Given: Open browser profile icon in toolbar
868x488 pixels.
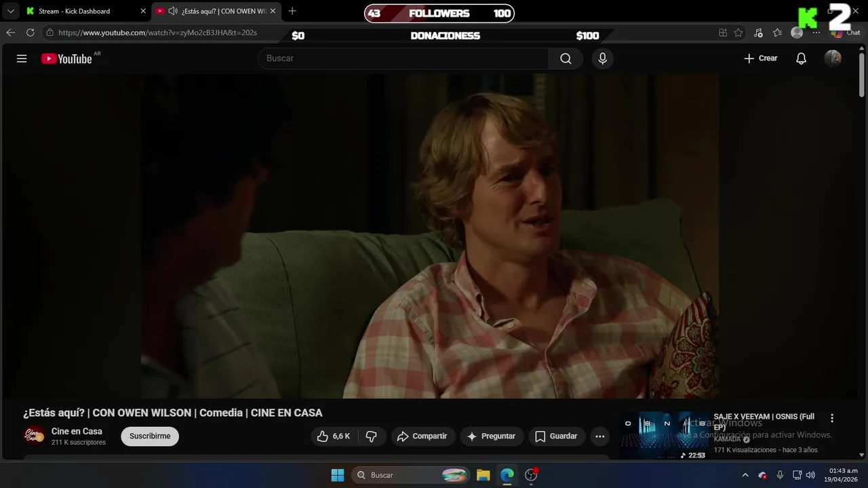Looking at the screenshot, I should click(797, 33).
